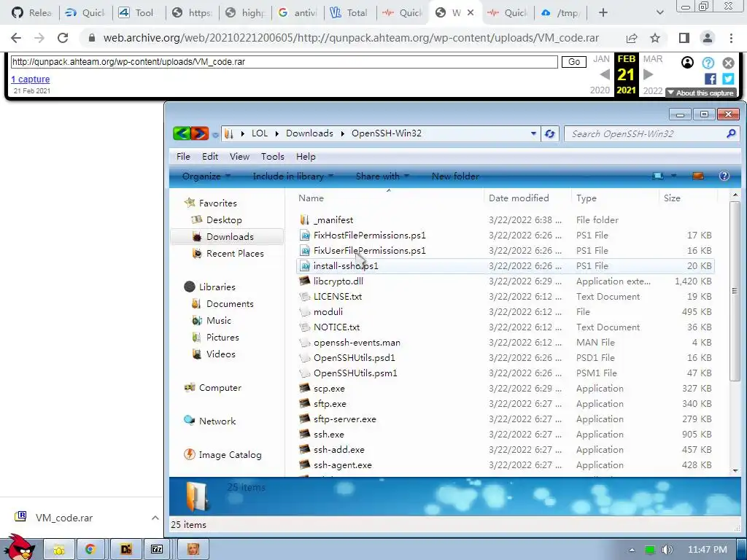Click Explorer forward navigation arrow
The image size is (747, 560).
coord(200,133)
